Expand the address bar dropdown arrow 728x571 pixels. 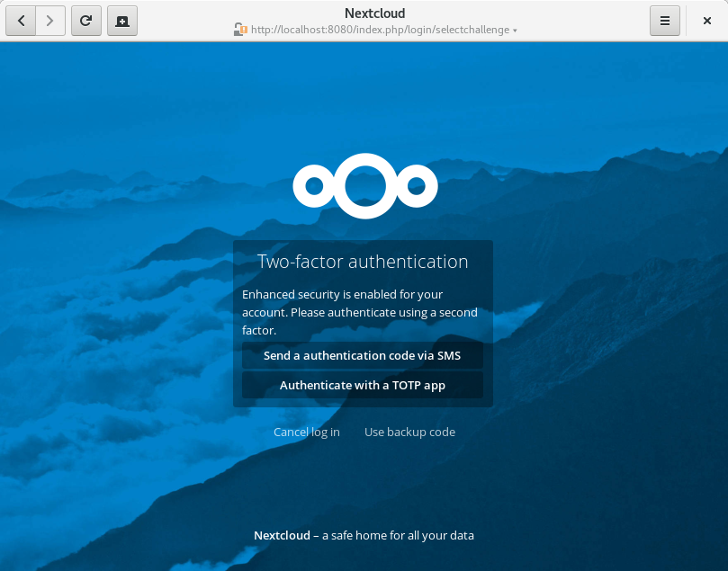click(515, 31)
